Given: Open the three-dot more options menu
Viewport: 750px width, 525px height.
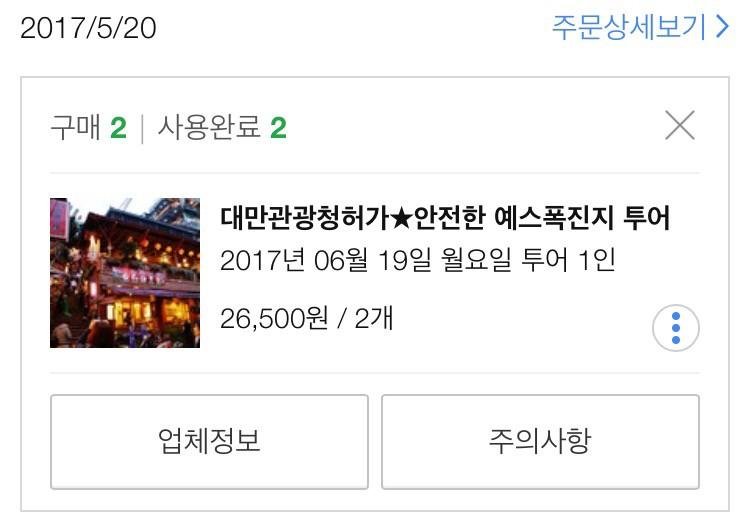Looking at the screenshot, I should [x=675, y=328].
